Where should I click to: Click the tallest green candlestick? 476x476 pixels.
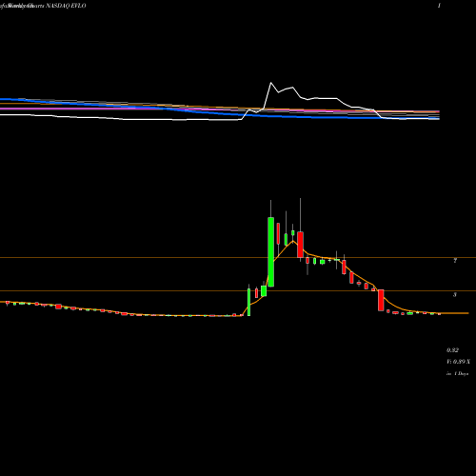click(271, 252)
